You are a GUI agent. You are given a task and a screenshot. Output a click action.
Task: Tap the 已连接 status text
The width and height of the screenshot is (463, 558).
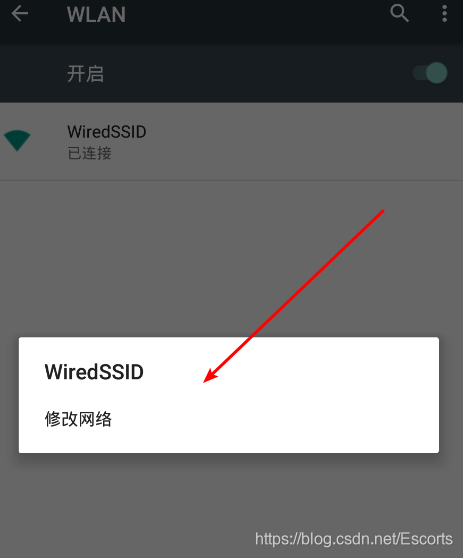[x=89, y=153]
